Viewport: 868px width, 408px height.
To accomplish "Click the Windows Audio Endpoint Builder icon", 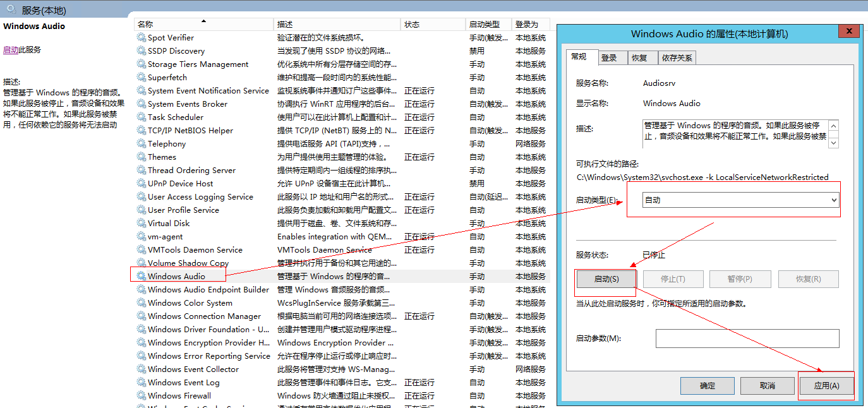I will tap(141, 290).
